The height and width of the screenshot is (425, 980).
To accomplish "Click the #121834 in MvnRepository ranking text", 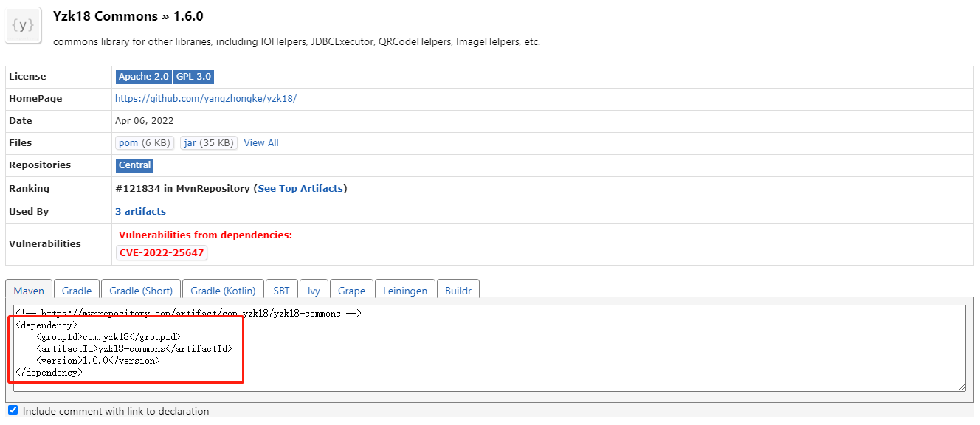I will point(182,189).
